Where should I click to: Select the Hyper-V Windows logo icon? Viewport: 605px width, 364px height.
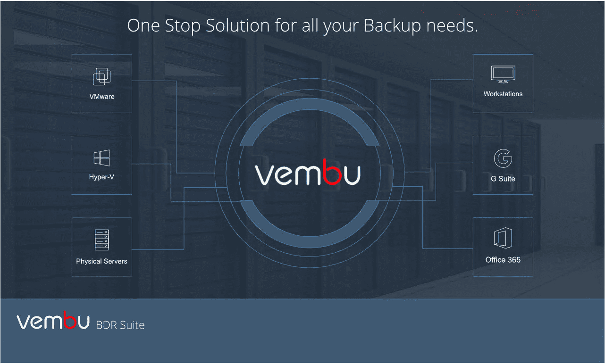101,158
